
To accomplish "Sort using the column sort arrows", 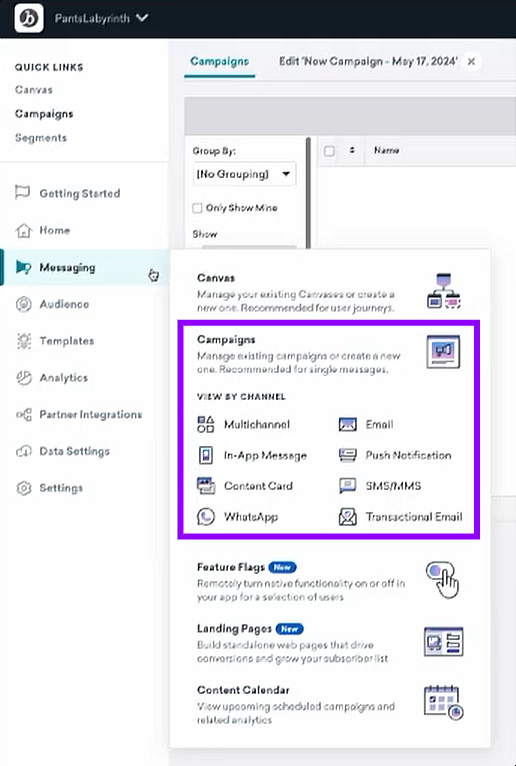I will point(352,150).
